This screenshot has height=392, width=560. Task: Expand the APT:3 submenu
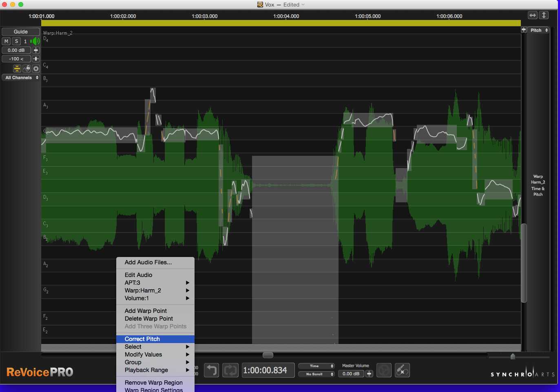155,283
